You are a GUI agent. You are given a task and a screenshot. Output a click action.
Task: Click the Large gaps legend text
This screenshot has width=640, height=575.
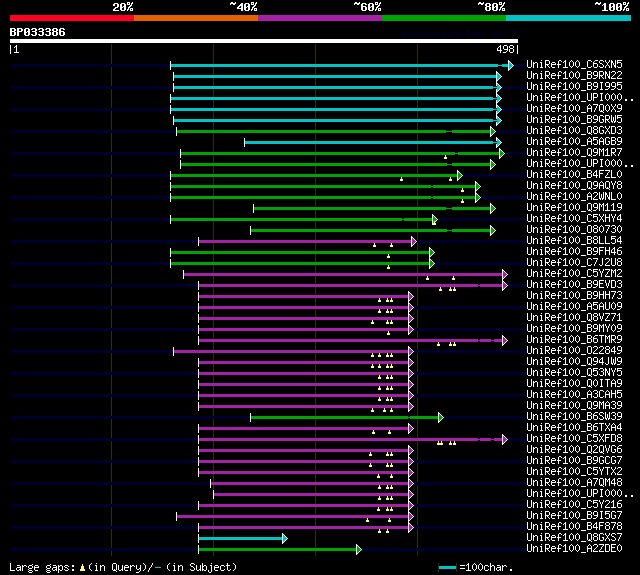pyautogui.click(x=123, y=567)
